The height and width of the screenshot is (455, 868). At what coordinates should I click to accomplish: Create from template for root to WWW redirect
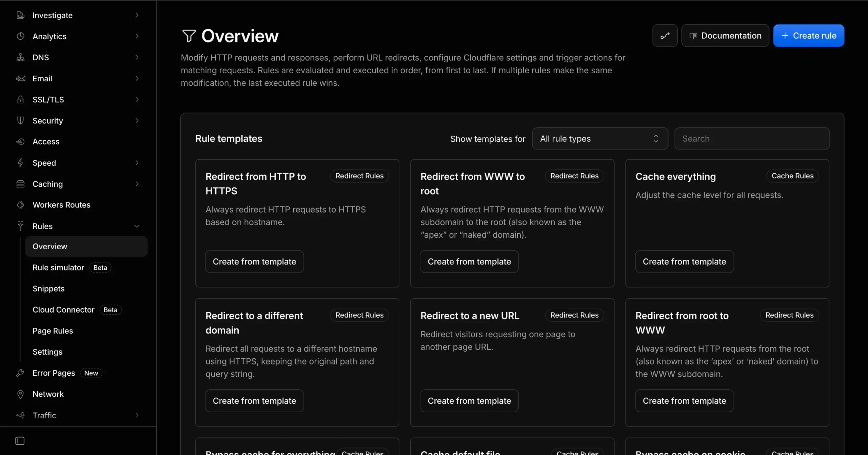coord(684,401)
